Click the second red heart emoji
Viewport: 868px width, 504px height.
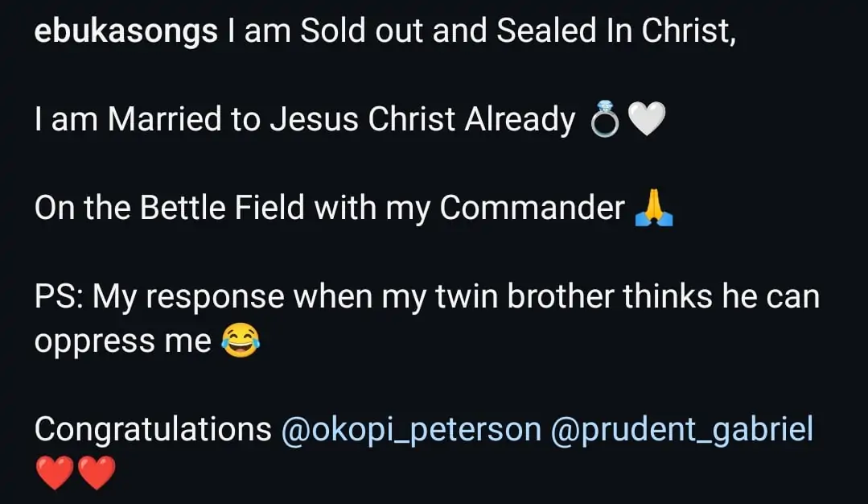point(97,472)
